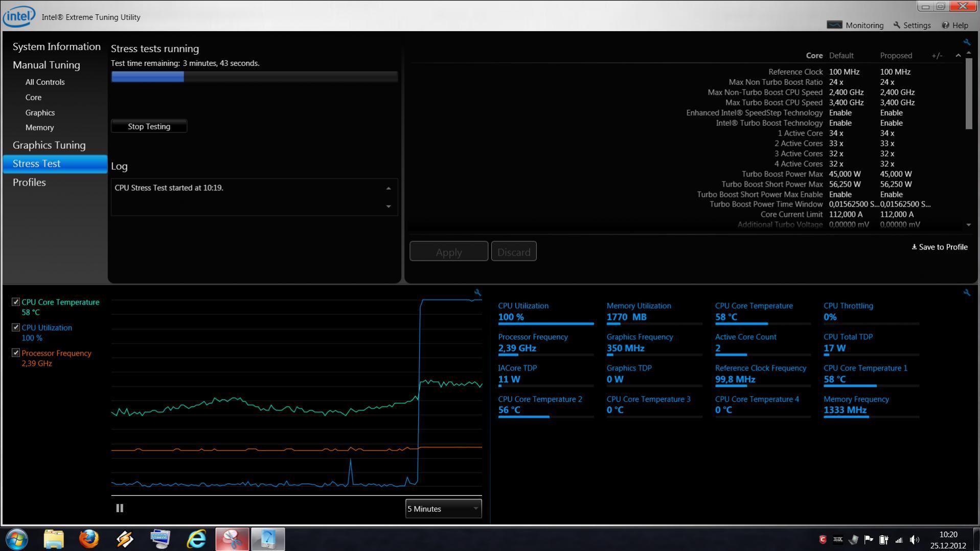
Task: Click the log entry CPU Stress Test started
Action: (x=169, y=188)
